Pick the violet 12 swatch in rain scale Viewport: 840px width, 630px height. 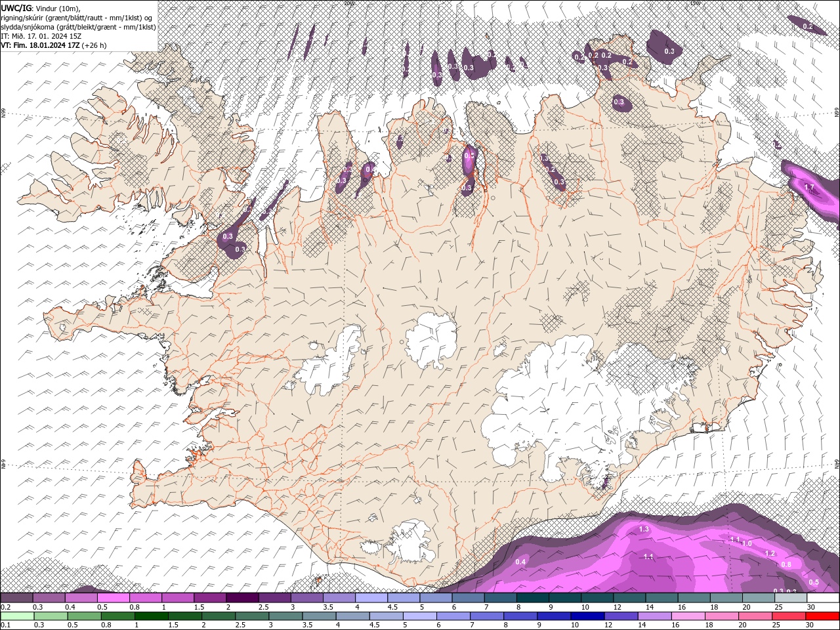click(621, 616)
